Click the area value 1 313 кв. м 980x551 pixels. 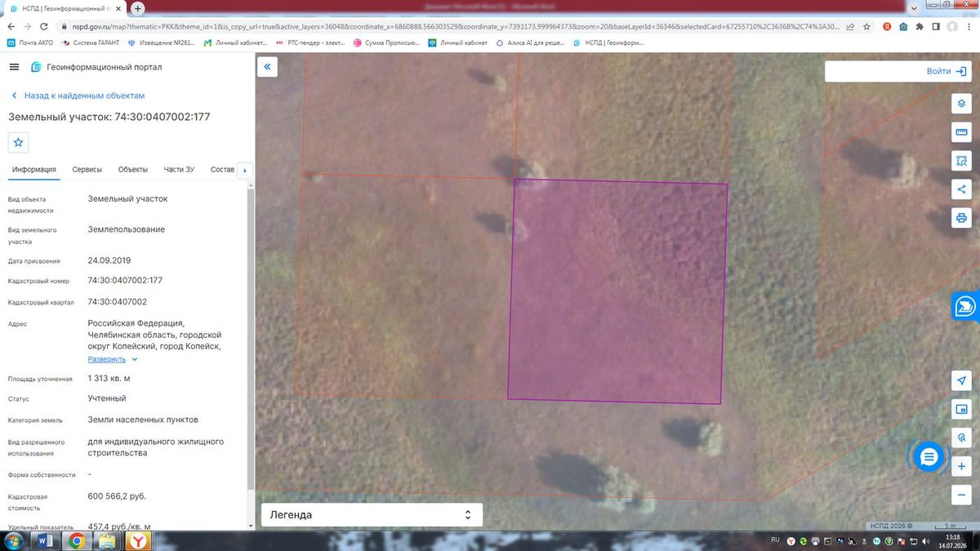tap(109, 378)
